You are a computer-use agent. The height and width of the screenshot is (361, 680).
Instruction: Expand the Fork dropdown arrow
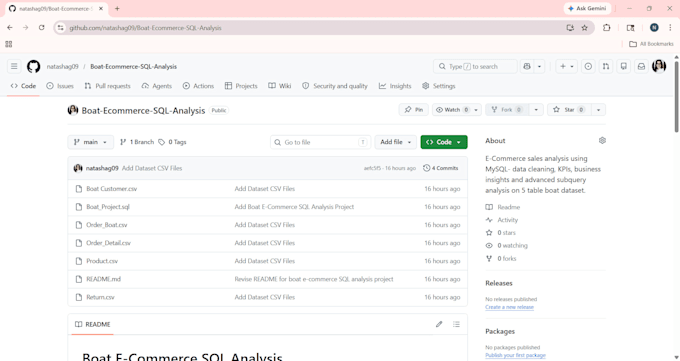(536, 110)
